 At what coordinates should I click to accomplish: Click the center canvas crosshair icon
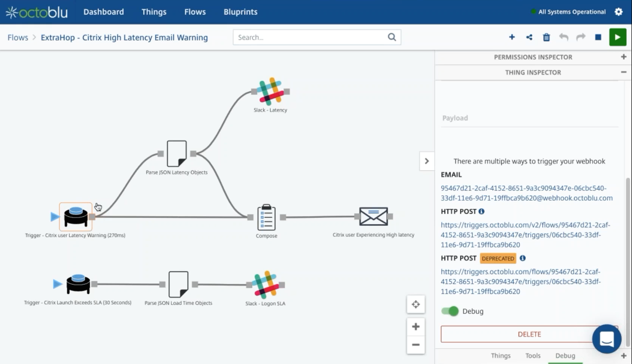click(x=416, y=304)
